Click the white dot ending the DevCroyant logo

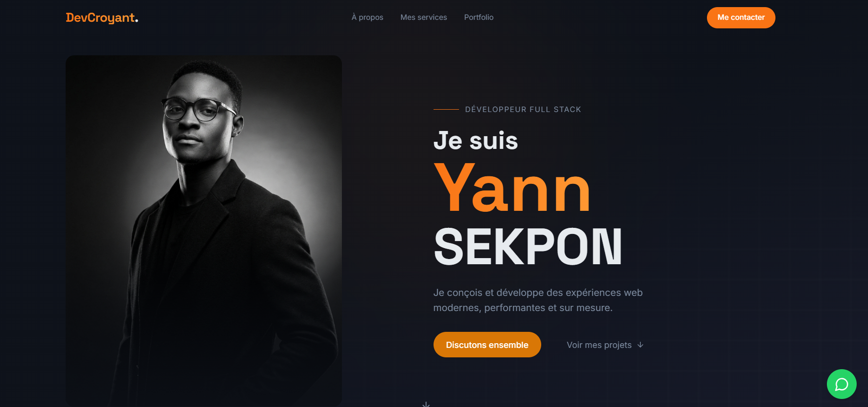pyautogui.click(x=136, y=21)
